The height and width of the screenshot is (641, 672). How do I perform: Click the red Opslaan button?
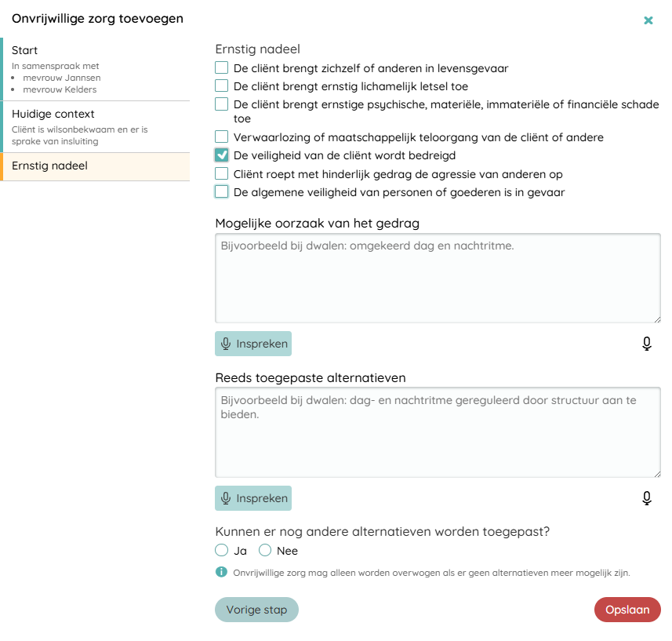(x=627, y=610)
